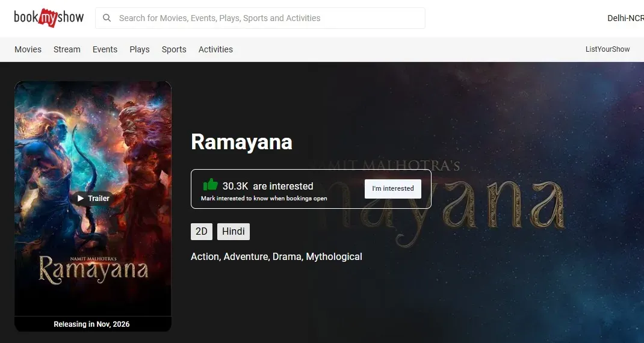Select the Hindi language tag
The image size is (644, 343).
234,232
